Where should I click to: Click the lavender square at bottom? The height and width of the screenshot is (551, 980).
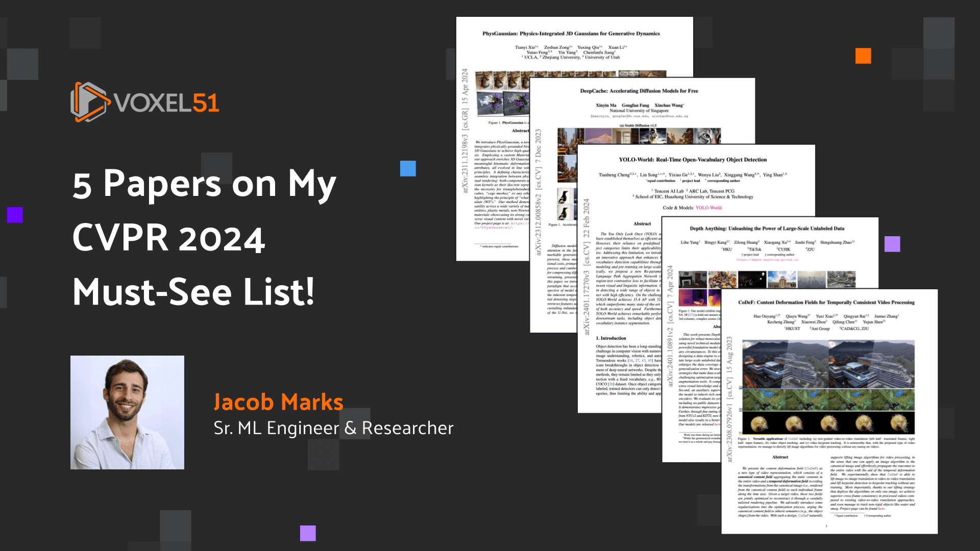[307, 533]
